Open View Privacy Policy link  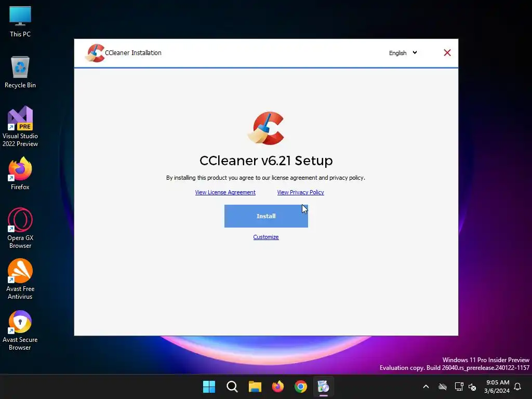pos(301,192)
